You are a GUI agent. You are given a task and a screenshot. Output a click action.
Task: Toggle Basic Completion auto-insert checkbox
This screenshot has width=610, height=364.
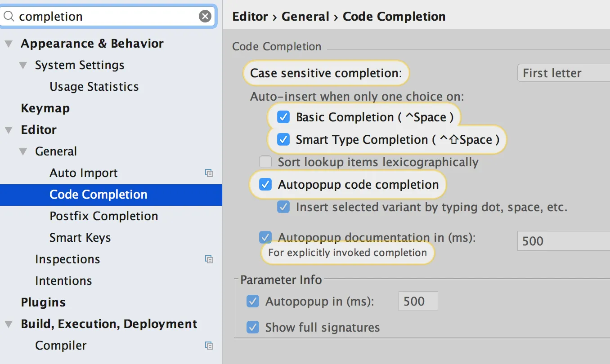click(283, 117)
